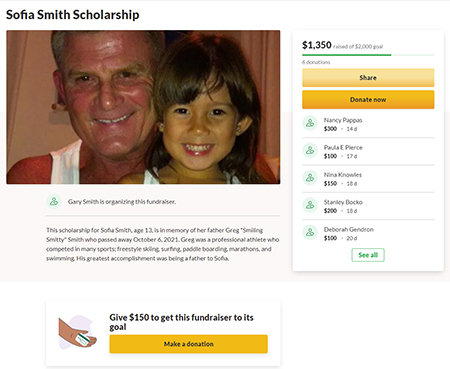Select Deborah Gendron donor name

tap(349, 230)
